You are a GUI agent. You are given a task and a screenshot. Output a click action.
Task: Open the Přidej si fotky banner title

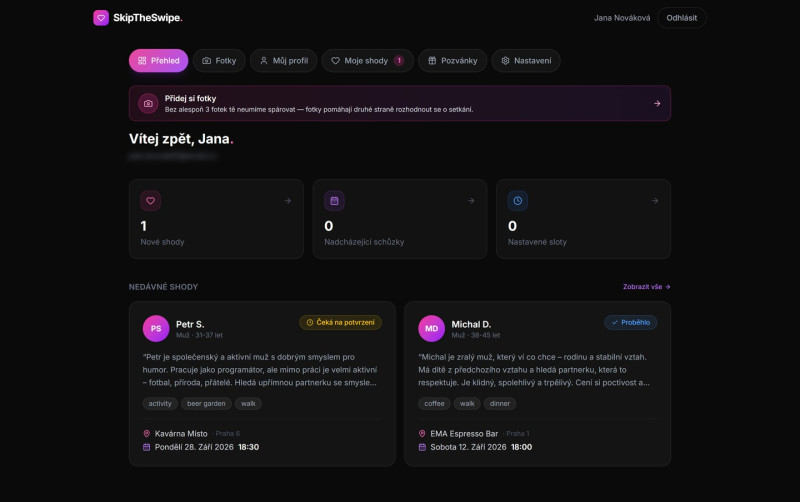click(190, 98)
